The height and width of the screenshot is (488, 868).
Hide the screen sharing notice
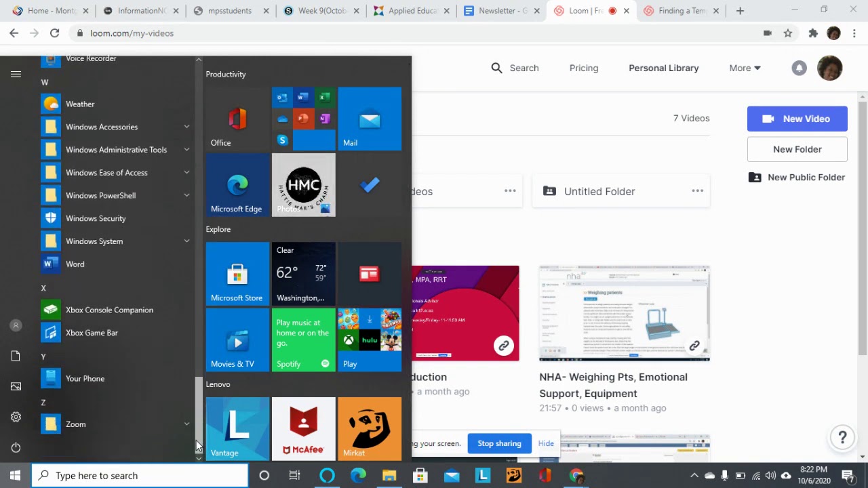tap(546, 443)
